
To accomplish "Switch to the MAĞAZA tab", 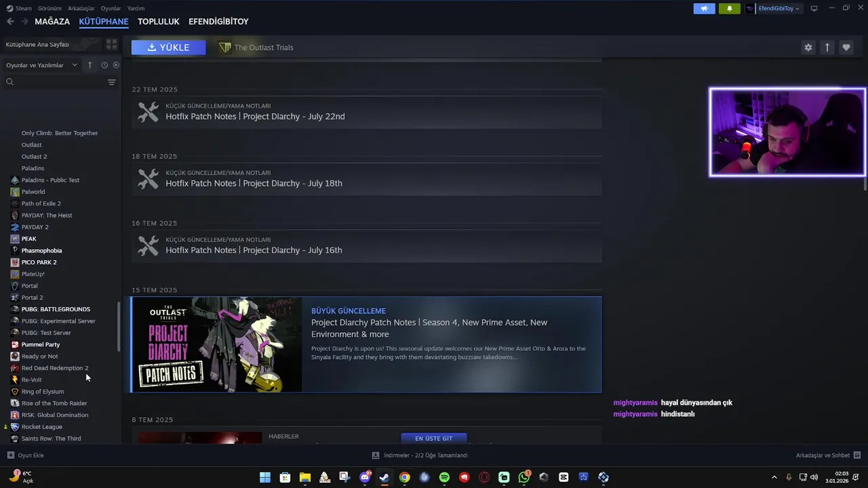I will (x=52, y=22).
